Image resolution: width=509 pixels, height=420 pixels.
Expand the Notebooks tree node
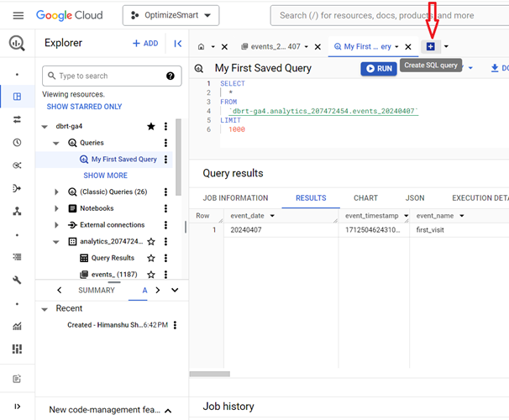pyautogui.click(x=57, y=208)
